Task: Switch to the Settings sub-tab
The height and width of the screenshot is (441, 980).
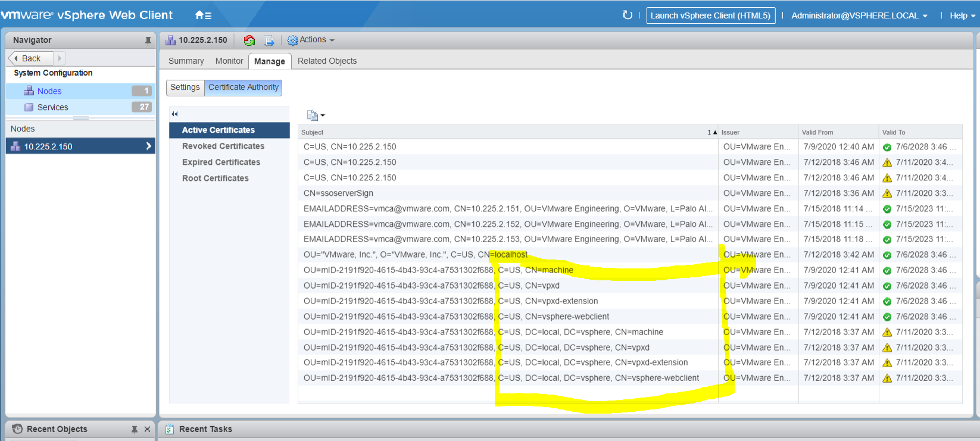Action: click(185, 87)
